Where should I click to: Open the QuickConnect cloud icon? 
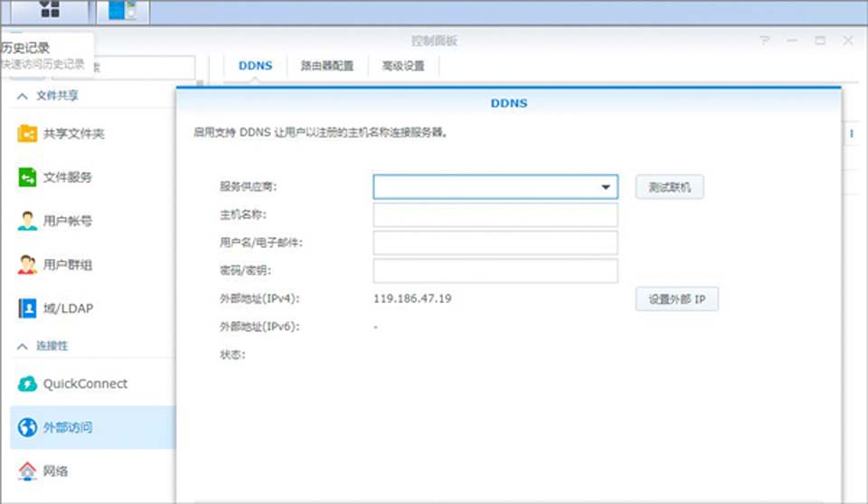tap(27, 384)
